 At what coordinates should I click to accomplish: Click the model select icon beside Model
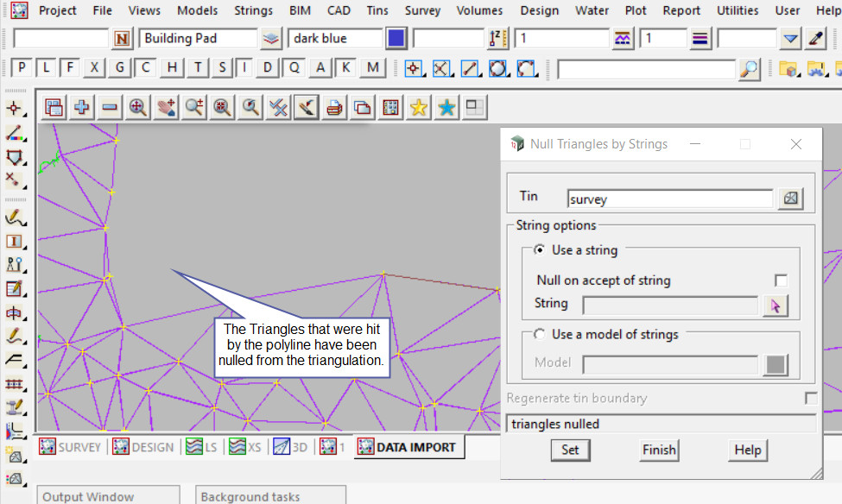click(x=776, y=364)
